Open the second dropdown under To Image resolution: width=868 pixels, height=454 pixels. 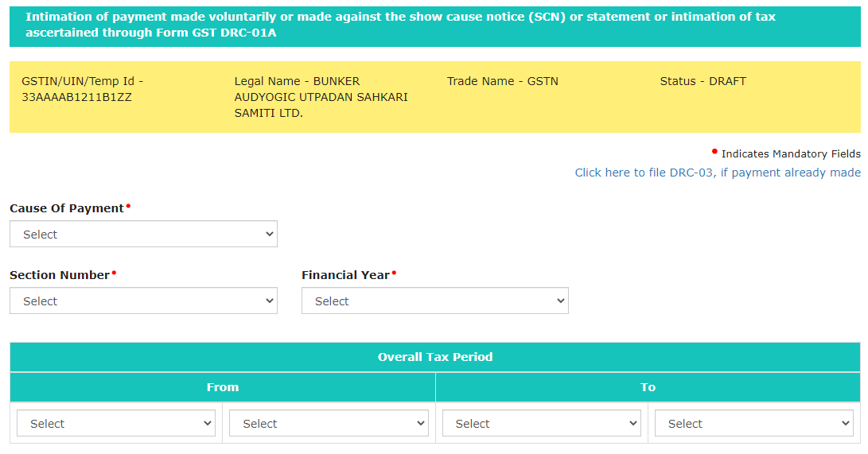[x=753, y=424]
